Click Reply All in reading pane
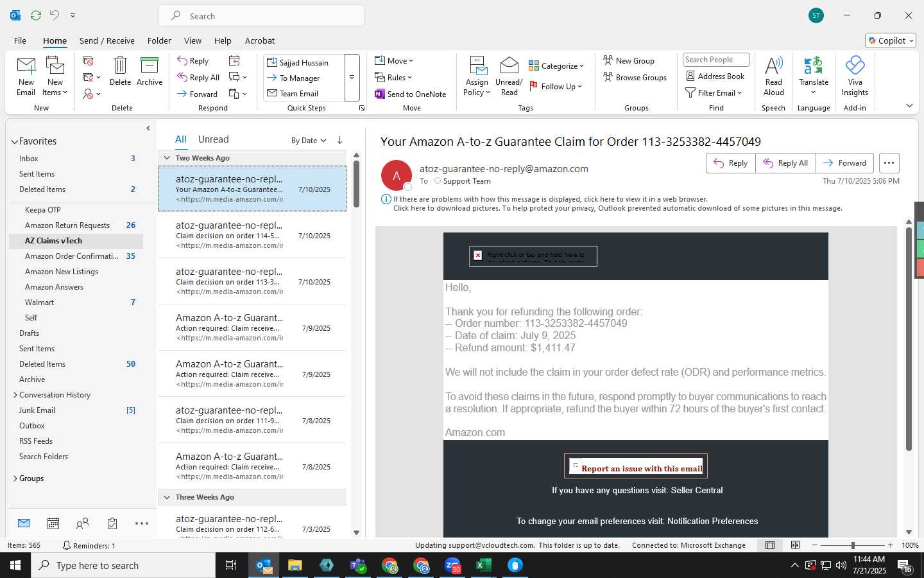The height and width of the screenshot is (578, 924). coord(786,163)
